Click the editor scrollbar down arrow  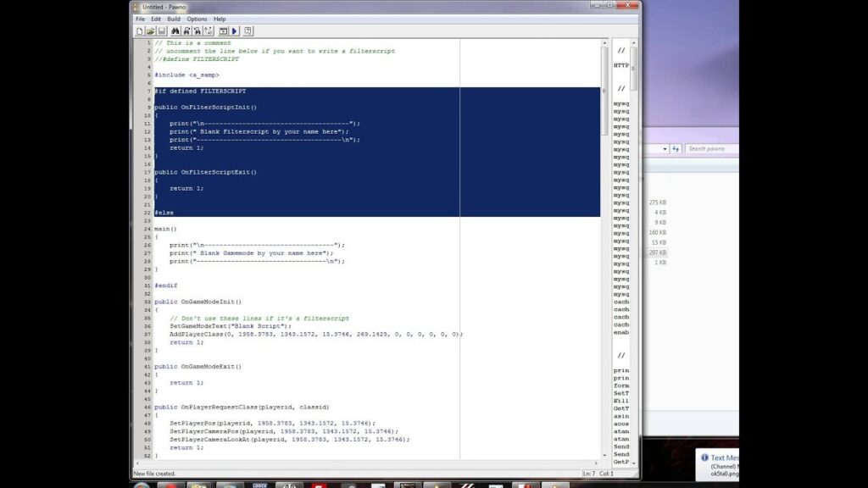[604, 455]
